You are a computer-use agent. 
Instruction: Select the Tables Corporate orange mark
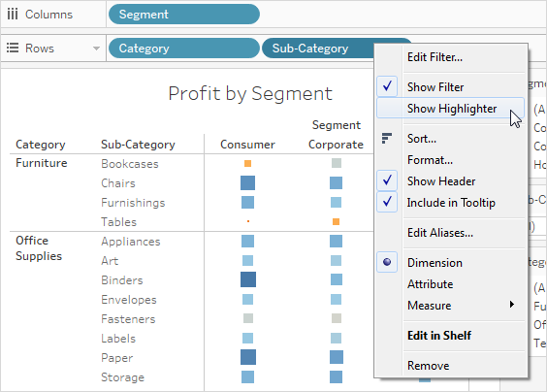coord(336,221)
